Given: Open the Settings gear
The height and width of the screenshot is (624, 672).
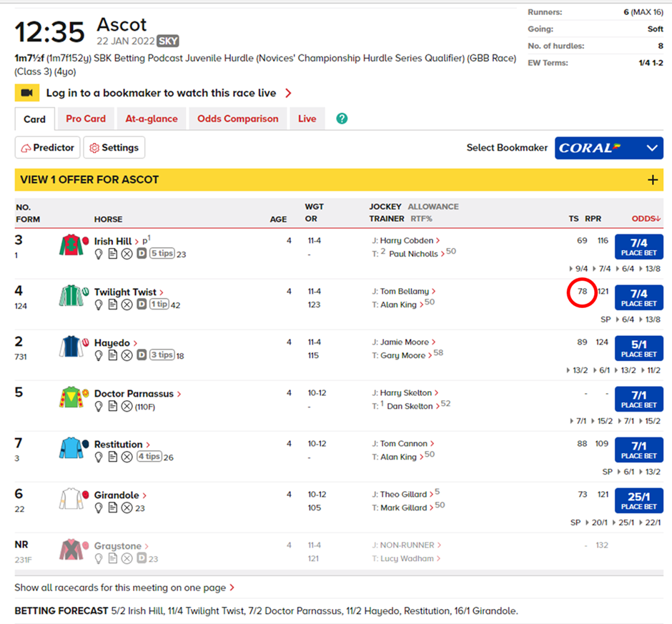Looking at the screenshot, I should click(x=114, y=148).
